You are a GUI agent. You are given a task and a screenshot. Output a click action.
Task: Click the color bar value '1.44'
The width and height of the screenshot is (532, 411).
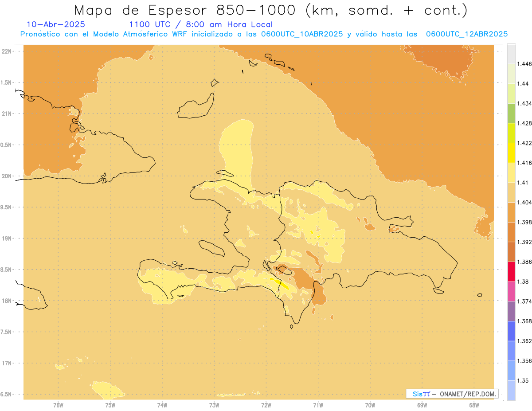[523, 84]
